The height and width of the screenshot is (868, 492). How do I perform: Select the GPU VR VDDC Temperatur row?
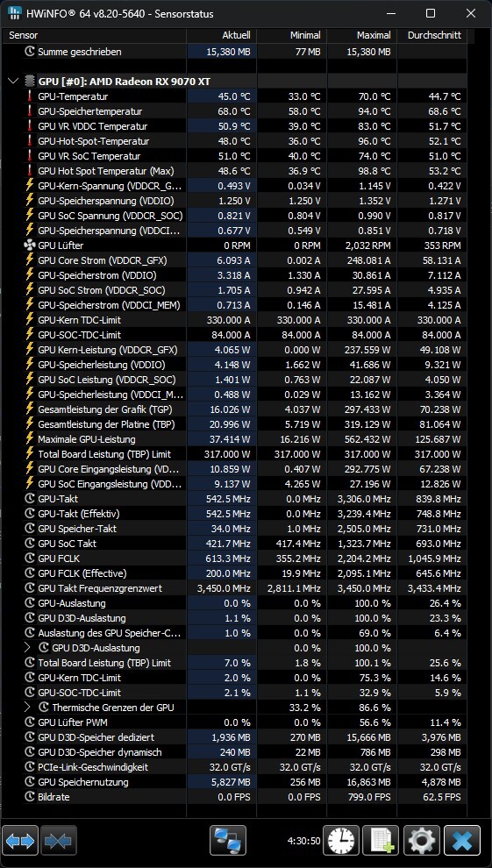click(234, 126)
